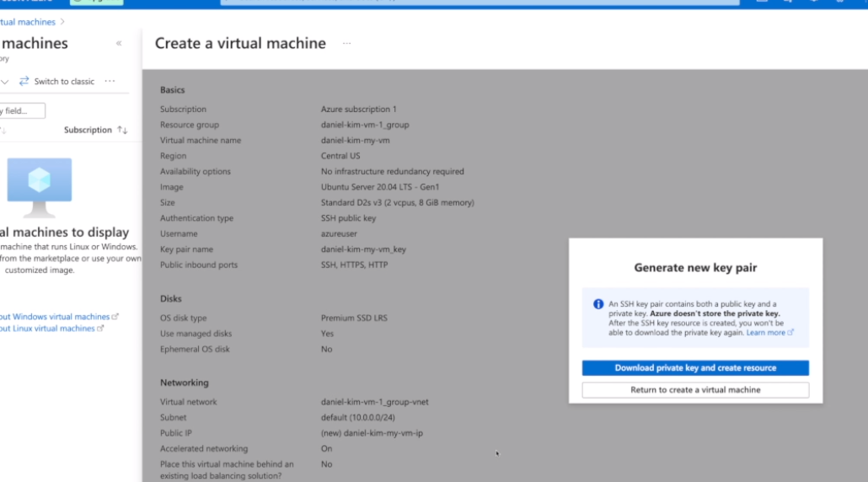Select the OS disk type value Premium SSD LRS

click(354, 319)
